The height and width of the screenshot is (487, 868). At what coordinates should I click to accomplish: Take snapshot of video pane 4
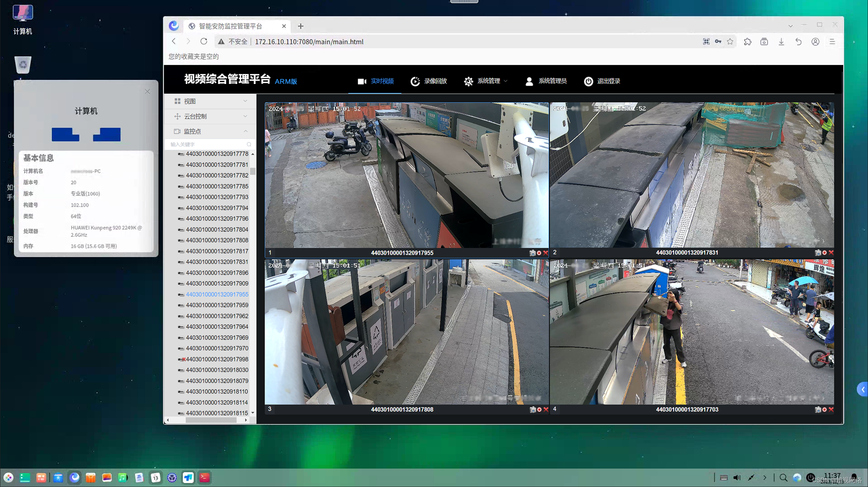point(817,410)
